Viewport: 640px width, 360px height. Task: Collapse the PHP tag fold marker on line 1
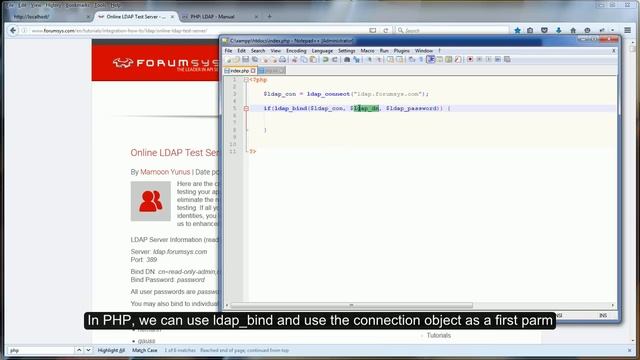(246, 80)
